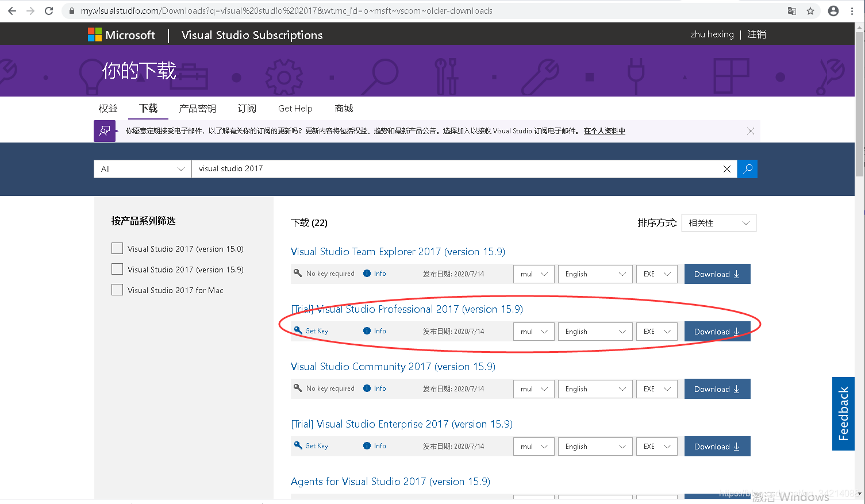Open mul architecture dropdown for Team Explorer
865x504 pixels.
pos(534,274)
